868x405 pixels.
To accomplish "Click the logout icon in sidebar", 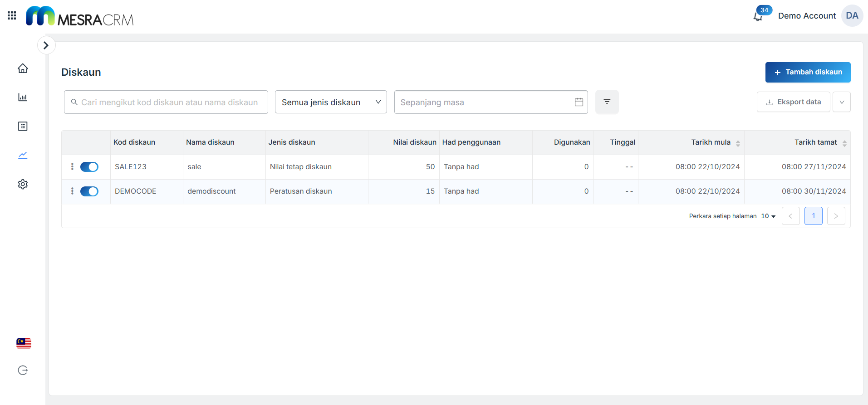I will coord(23,371).
